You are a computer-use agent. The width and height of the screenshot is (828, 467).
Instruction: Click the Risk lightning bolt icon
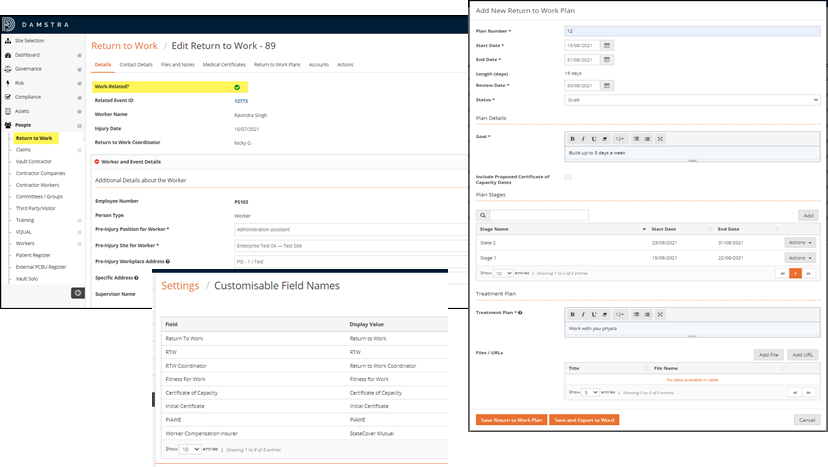8,83
